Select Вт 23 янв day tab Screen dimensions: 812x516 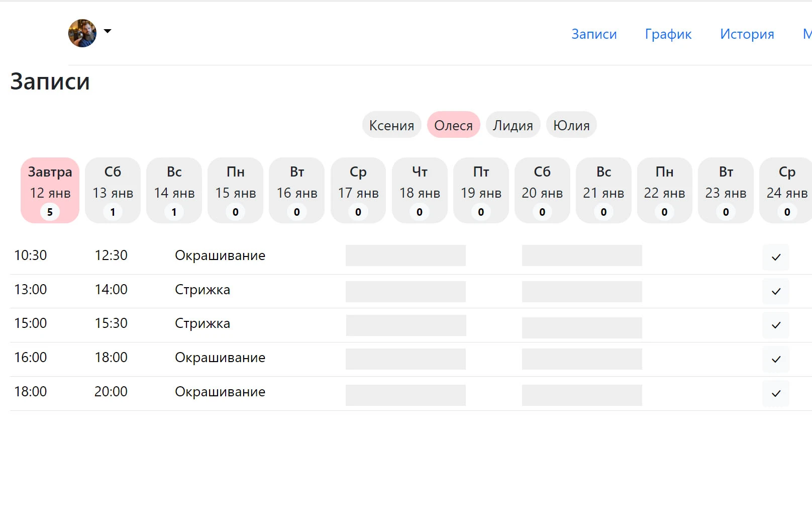point(726,190)
